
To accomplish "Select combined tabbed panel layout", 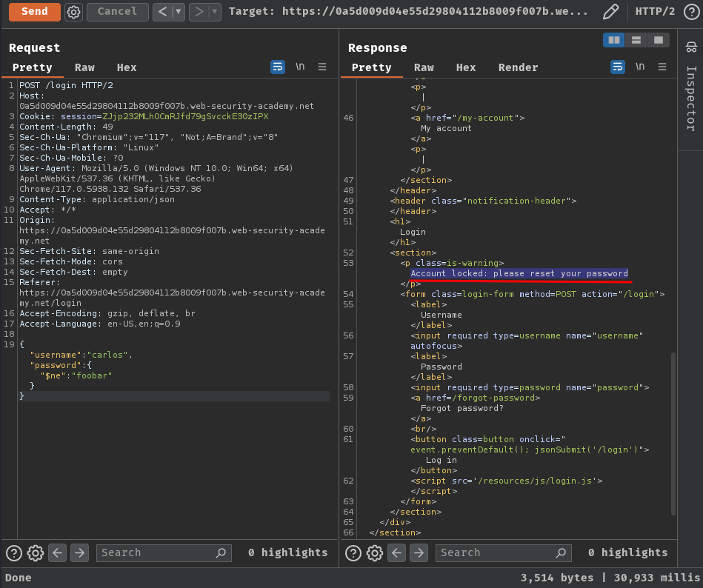I will pos(658,40).
